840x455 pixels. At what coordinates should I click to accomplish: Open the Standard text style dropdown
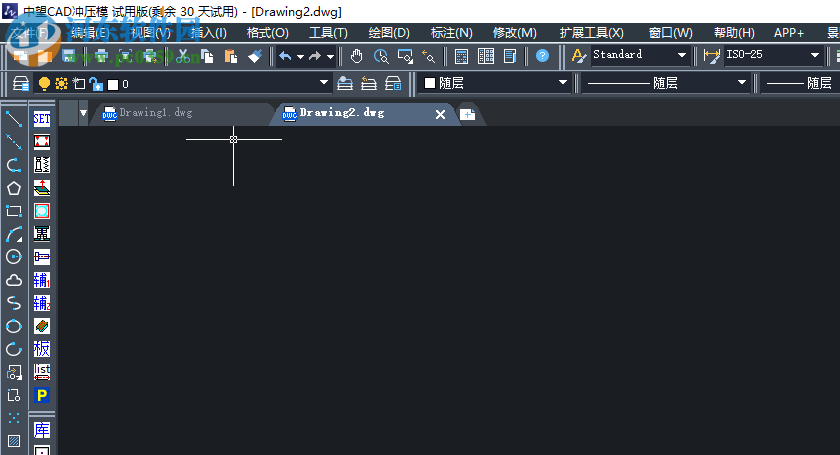pyautogui.click(x=681, y=55)
